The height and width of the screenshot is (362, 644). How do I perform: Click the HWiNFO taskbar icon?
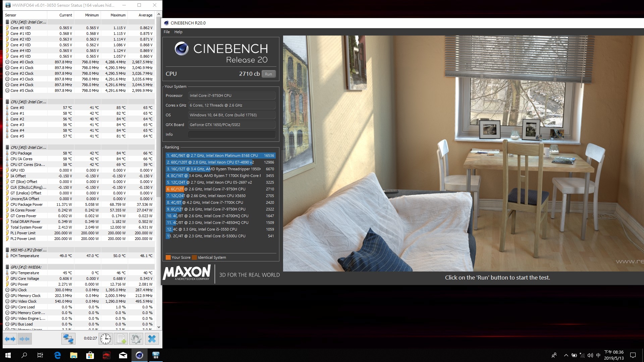(156, 355)
